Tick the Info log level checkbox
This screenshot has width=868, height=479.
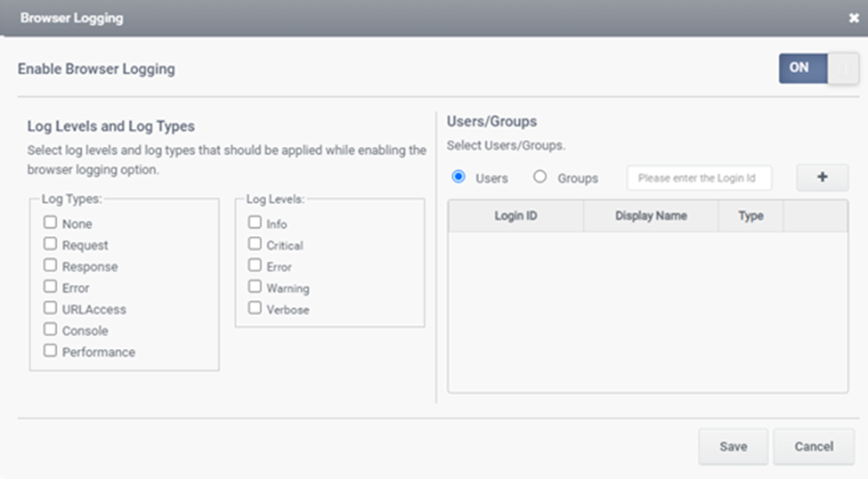[x=256, y=223]
